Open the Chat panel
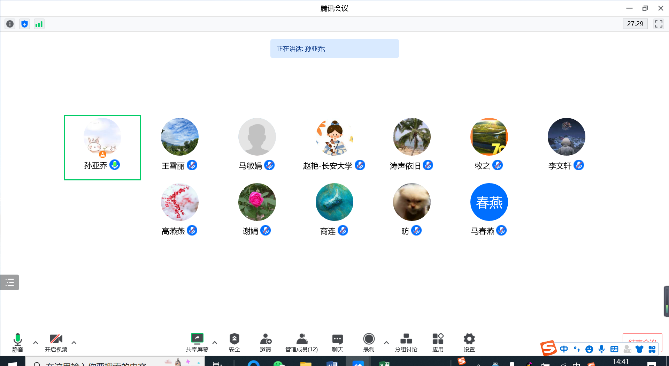Screen dimensions: 669x366 click(337, 342)
